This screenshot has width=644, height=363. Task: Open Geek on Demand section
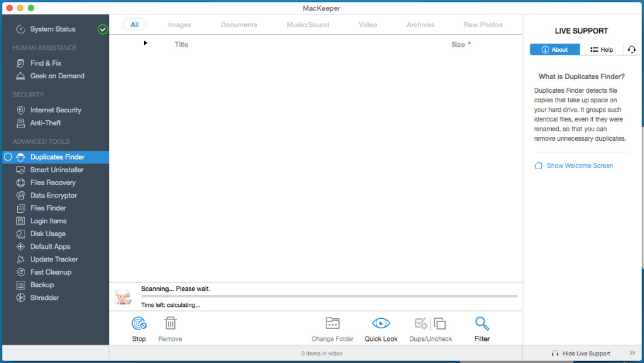coord(56,76)
